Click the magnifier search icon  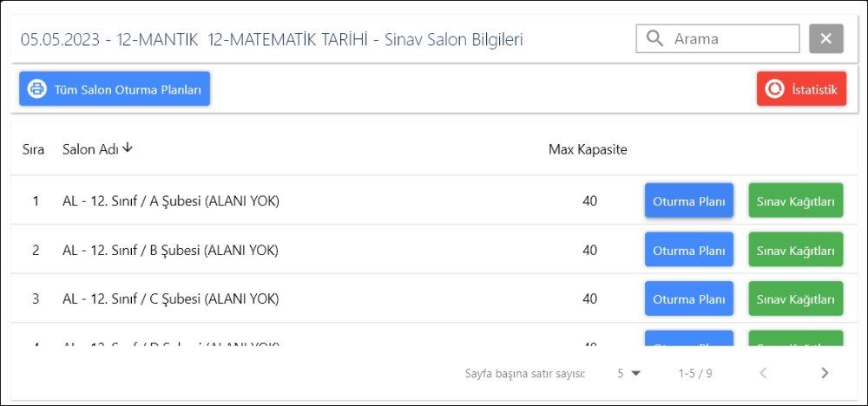pos(654,39)
